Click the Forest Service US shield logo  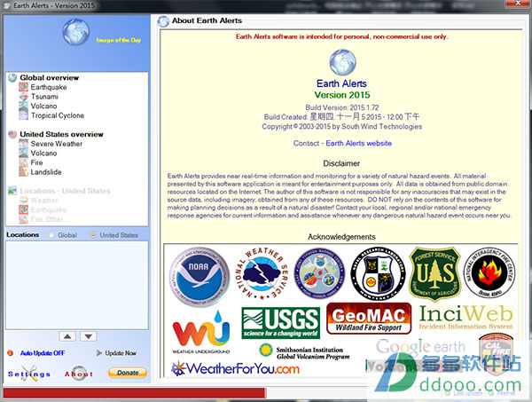point(435,274)
